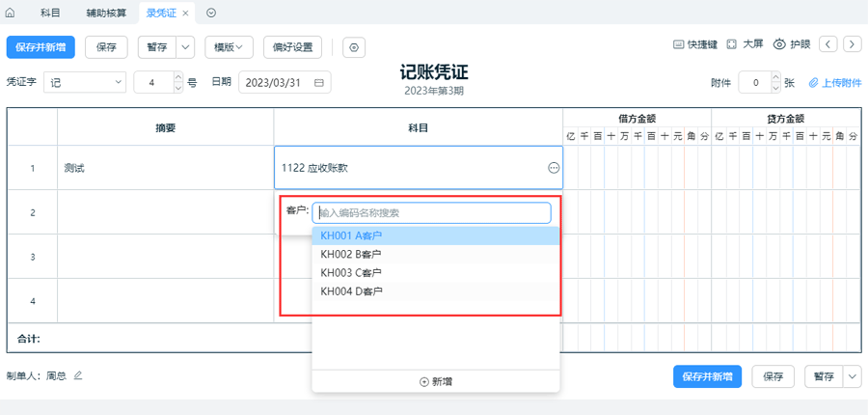Open the tab list dropdown circle icon
This screenshot has width=868, height=415.
[x=211, y=13]
